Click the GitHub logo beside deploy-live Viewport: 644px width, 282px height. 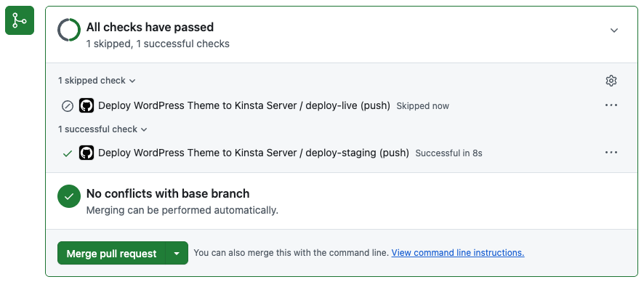coord(86,105)
